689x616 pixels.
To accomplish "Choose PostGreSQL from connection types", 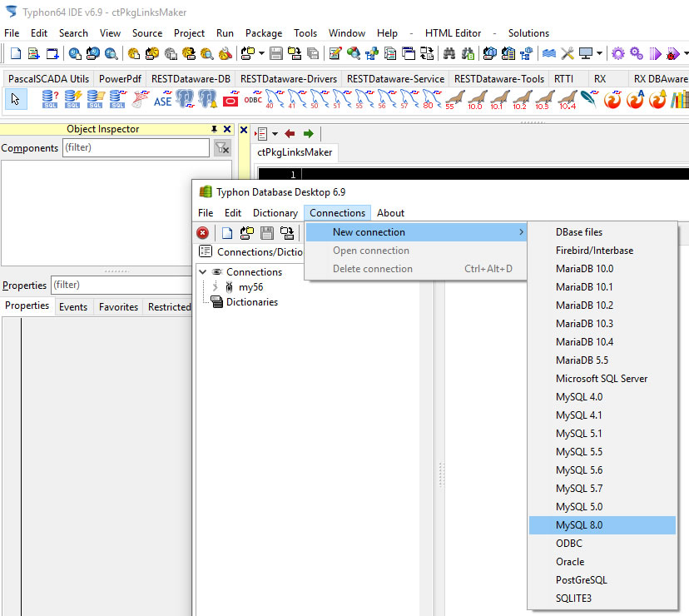I will pyautogui.click(x=602, y=580).
